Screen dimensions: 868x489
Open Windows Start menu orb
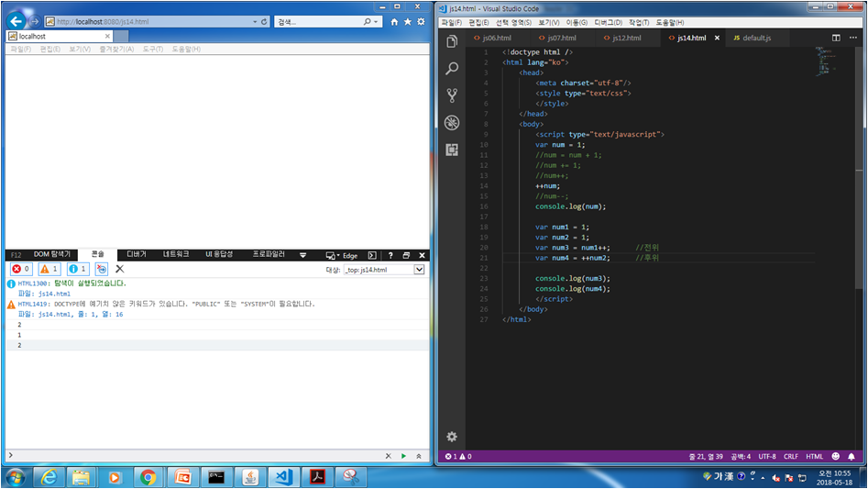point(16,477)
